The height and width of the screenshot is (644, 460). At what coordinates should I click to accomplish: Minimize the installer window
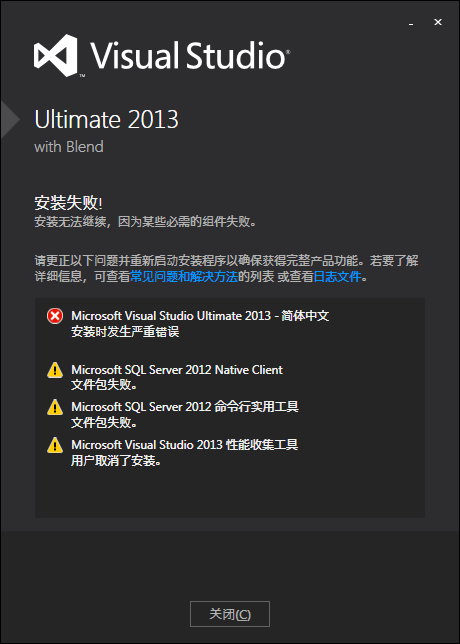coord(411,24)
